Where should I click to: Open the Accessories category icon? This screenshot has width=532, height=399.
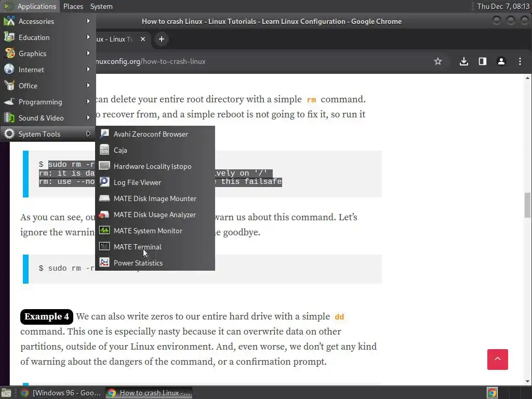point(9,21)
